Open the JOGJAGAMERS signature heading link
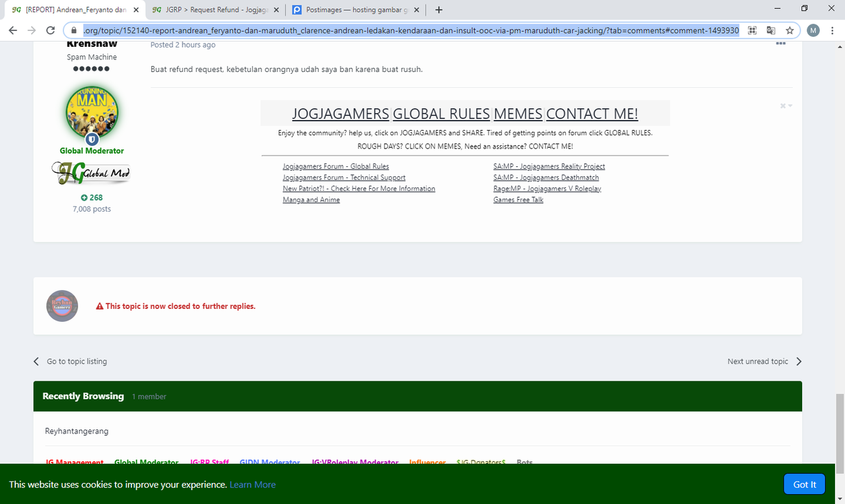845x504 pixels. point(341,113)
